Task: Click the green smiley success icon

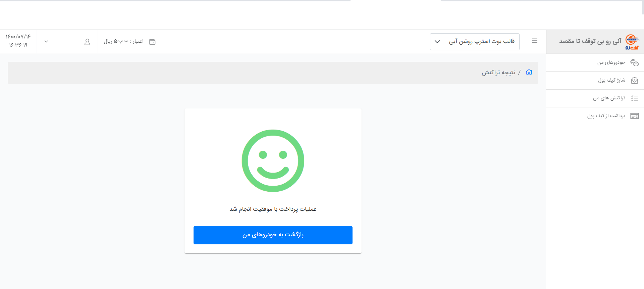Action: pyautogui.click(x=273, y=161)
